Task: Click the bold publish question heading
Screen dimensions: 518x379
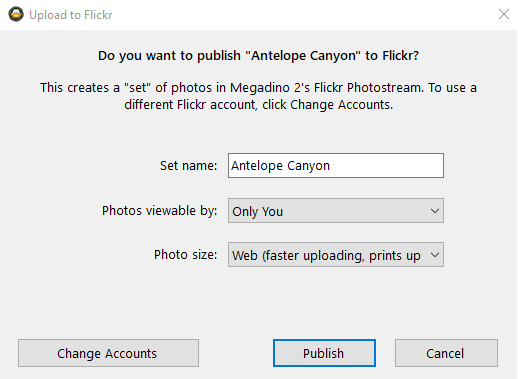Action: pos(258,56)
